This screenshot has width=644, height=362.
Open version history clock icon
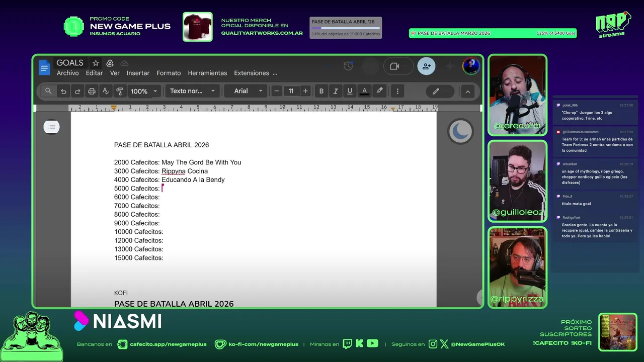pos(348,66)
